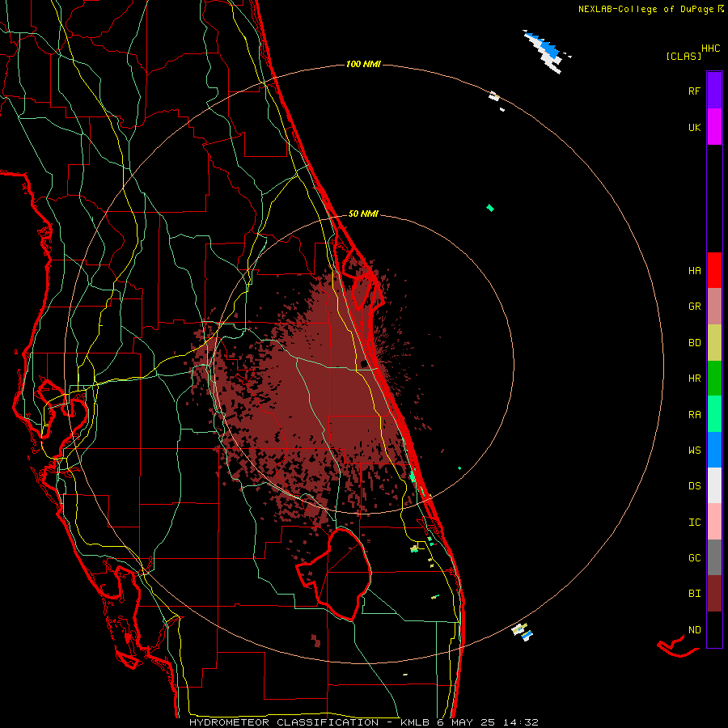Click the 'BI' legend label
The image size is (728, 728).
694,594
